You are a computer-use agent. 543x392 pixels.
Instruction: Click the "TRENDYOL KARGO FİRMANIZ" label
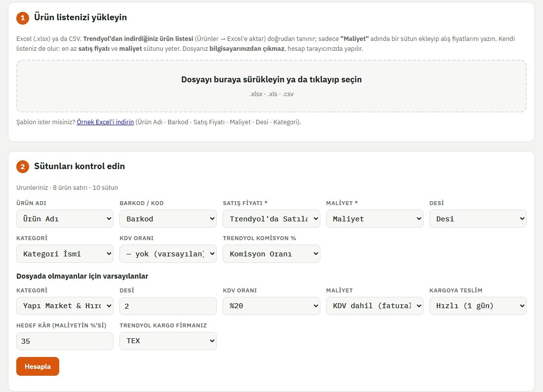pyautogui.click(x=163, y=325)
